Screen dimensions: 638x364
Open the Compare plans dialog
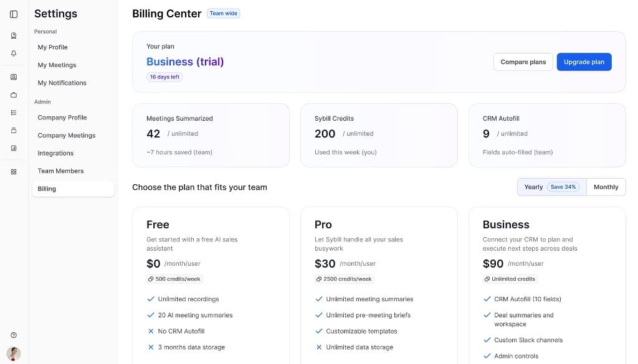(x=523, y=62)
